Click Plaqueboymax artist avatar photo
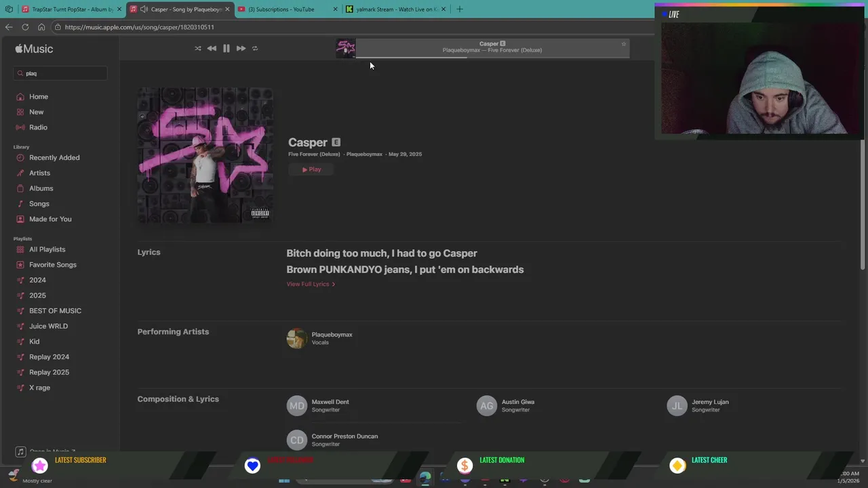The image size is (868, 488). [x=296, y=338]
